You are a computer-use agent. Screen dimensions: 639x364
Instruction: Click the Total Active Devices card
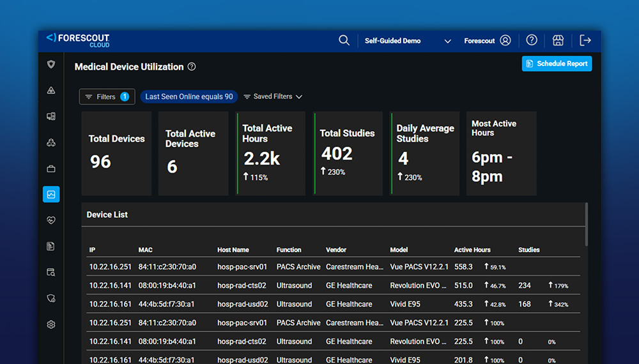click(193, 153)
